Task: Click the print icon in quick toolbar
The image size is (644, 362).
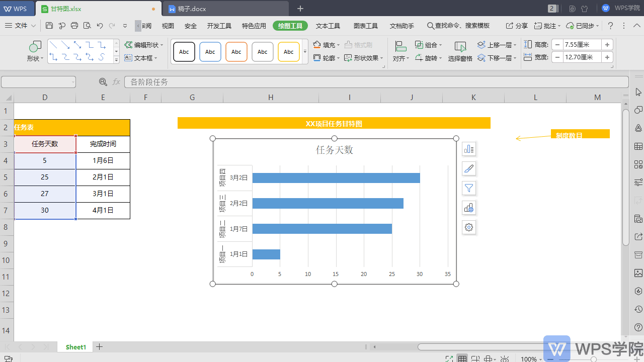Action: pos(74,26)
